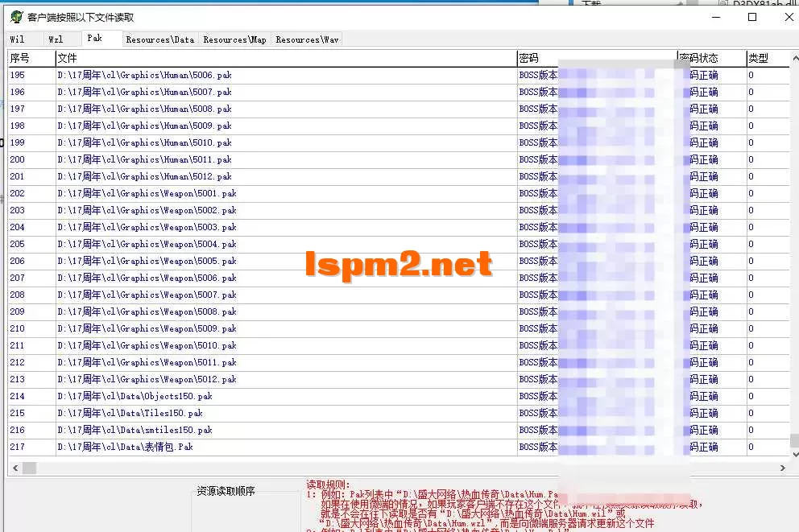Switch to the Wil tab
The height and width of the screenshot is (532, 799).
(x=18, y=39)
